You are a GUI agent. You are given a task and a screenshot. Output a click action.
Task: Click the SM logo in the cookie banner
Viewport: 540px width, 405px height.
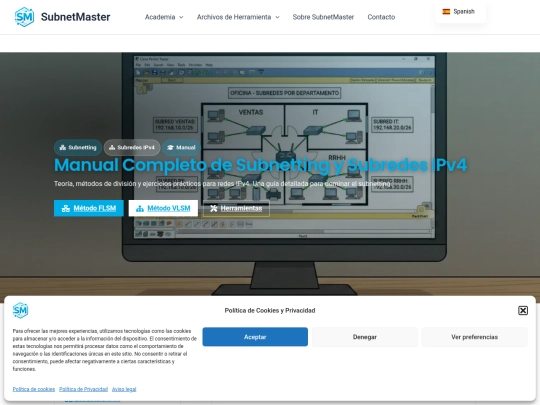[x=20, y=310]
